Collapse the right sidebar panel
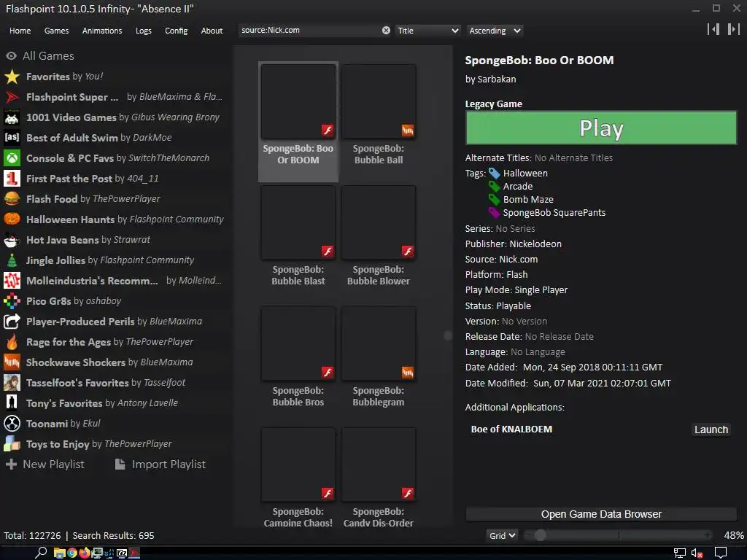747x560 pixels. pos(733,29)
